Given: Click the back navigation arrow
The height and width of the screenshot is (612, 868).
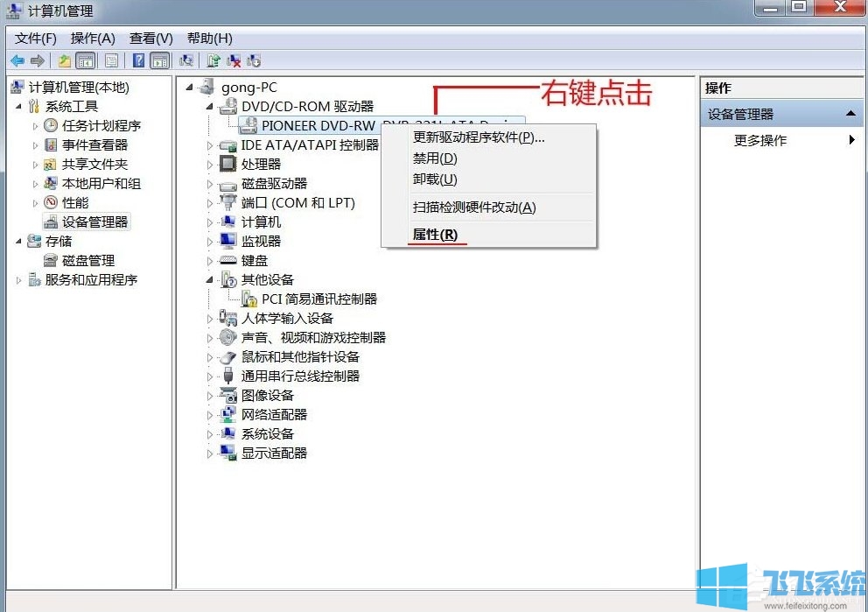Looking at the screenshot, I should (18, 60).
